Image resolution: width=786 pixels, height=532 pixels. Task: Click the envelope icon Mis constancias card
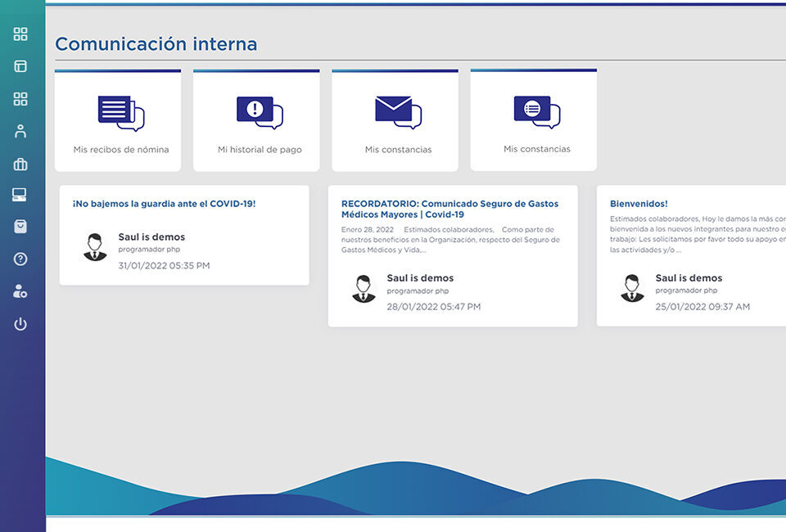pos(395,121)
